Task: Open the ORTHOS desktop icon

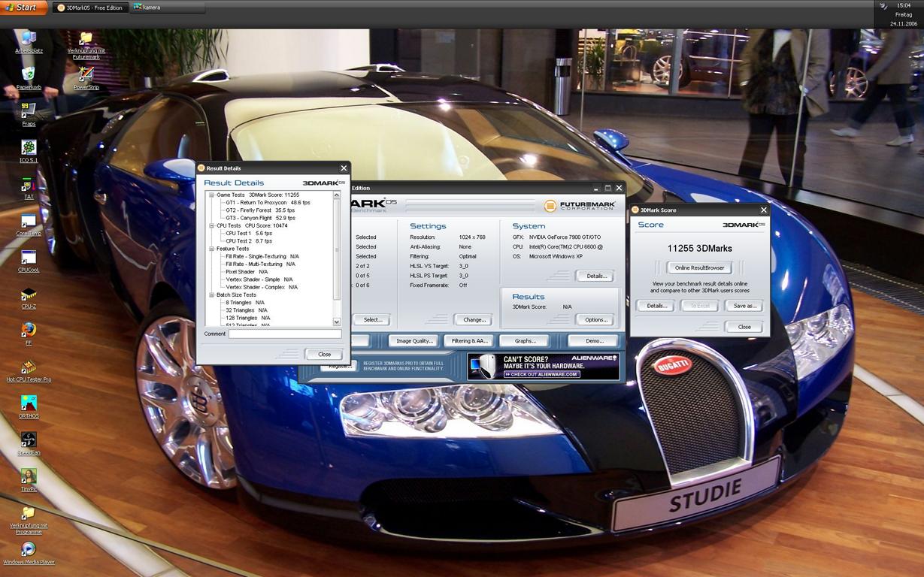Action: [x=29, y=406]
